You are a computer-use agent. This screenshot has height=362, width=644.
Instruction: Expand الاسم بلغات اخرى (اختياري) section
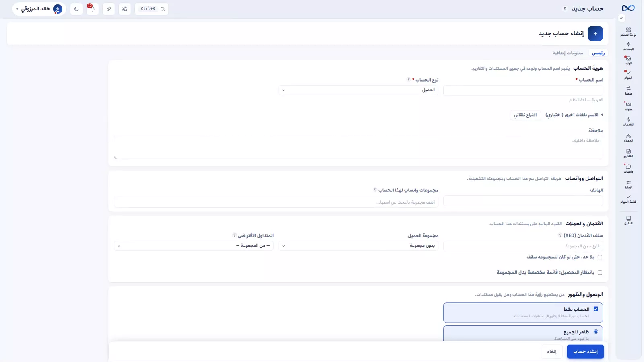(x=574, y=115)
